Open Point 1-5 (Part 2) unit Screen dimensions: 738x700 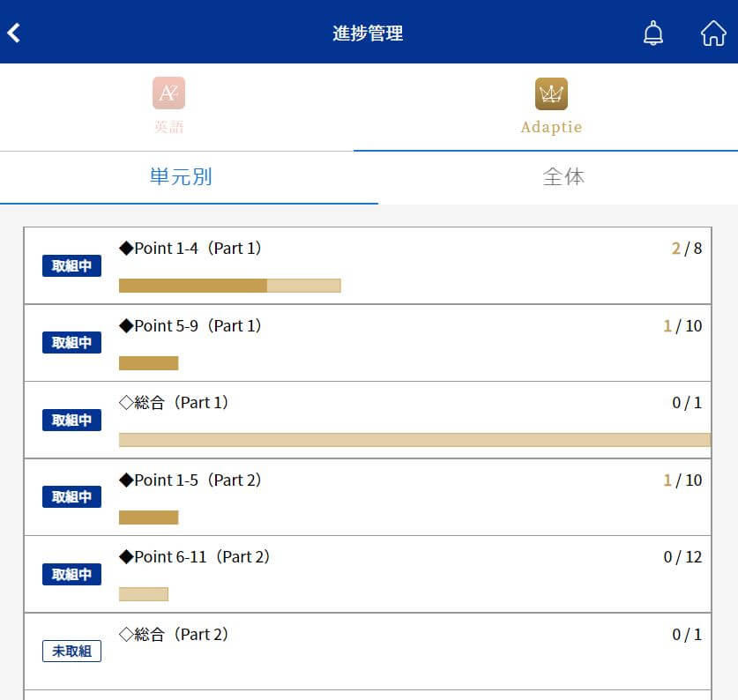(190, 480)
